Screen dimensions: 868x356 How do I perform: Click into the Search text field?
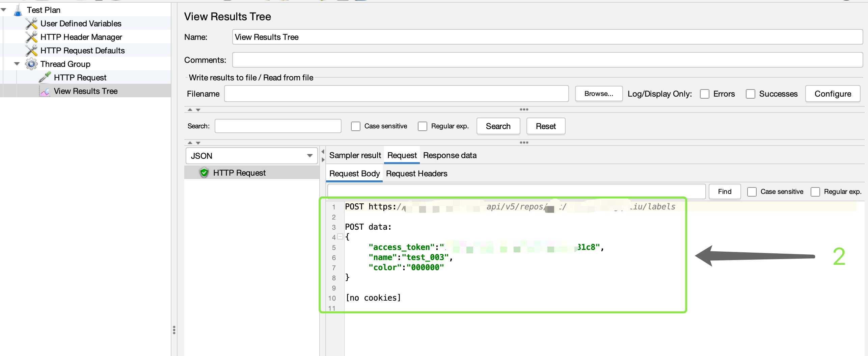(278, 126)
